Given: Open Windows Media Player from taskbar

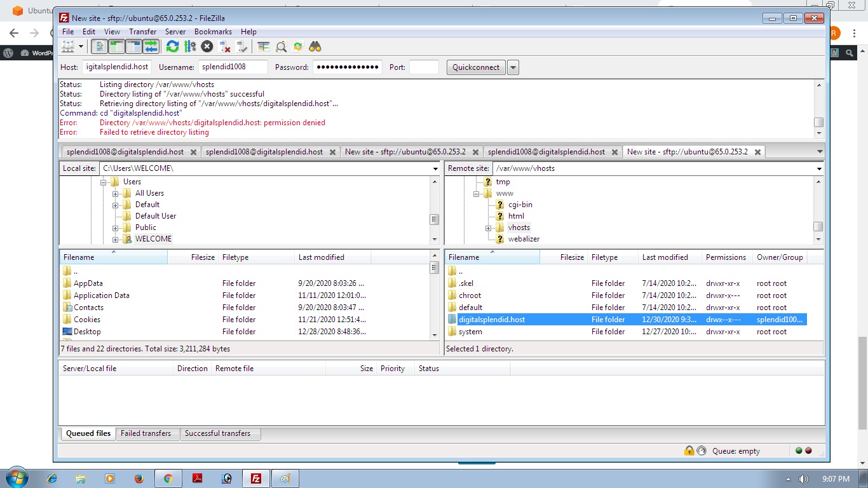Looking at the screenshot, I should click(110, 478).
